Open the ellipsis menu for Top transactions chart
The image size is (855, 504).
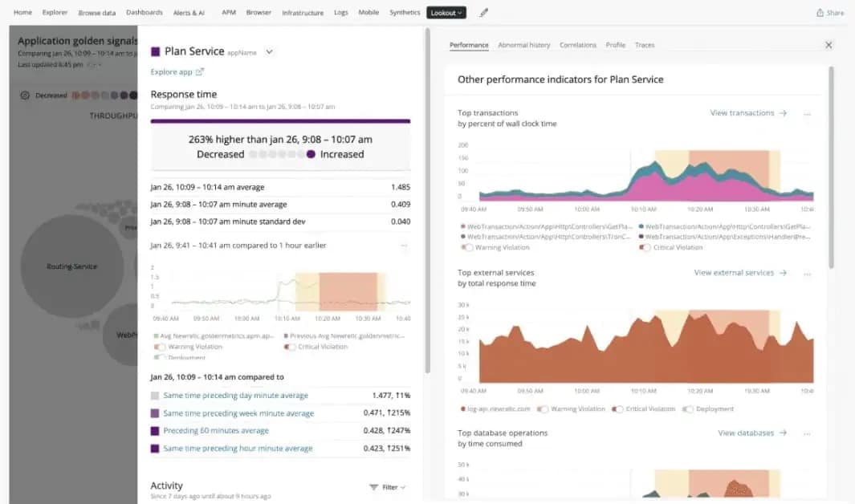point(807,113)
